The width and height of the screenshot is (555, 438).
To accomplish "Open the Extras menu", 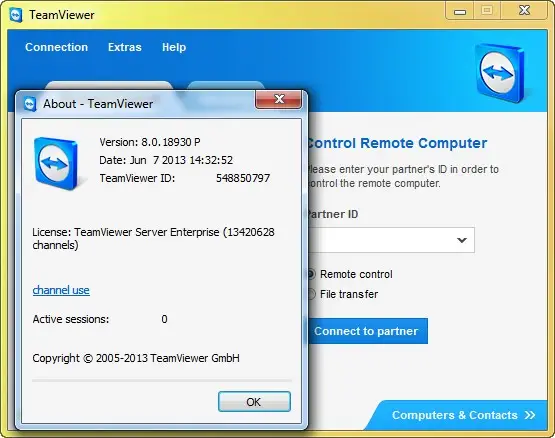I will click(x=125, y=47).
